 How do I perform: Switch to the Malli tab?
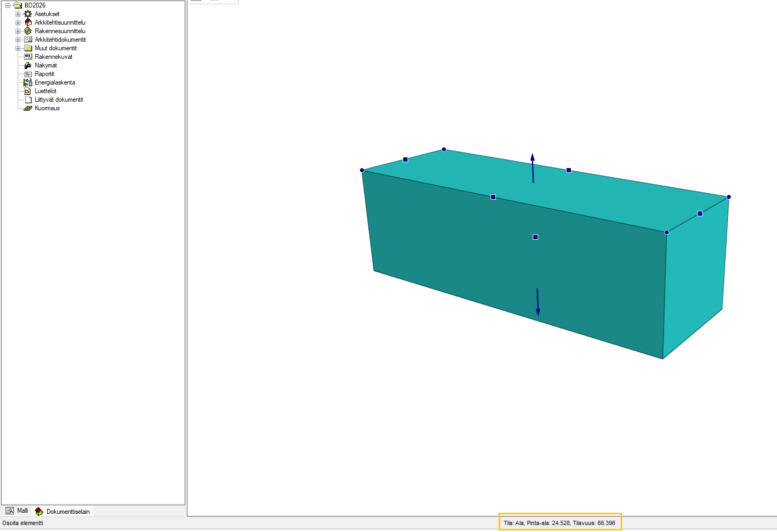pyautogui.click(x=17, y=511)
